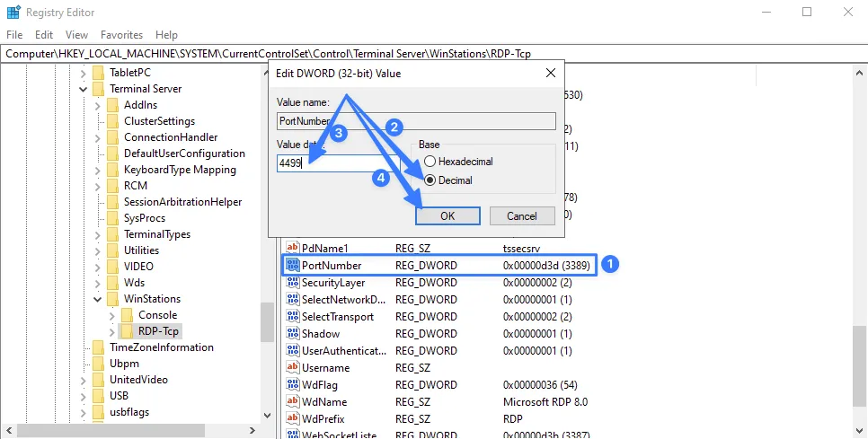Open the File menu

coord(14,35)
